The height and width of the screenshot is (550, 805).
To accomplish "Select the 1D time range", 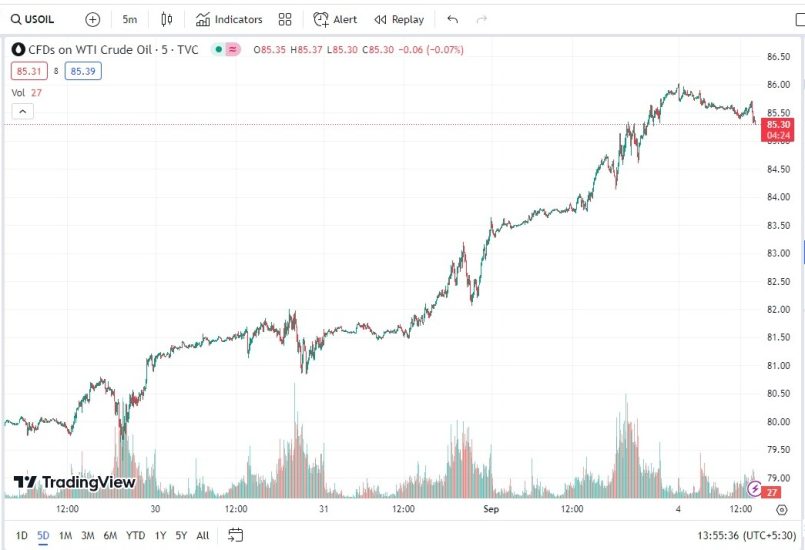I will point(22,535).
